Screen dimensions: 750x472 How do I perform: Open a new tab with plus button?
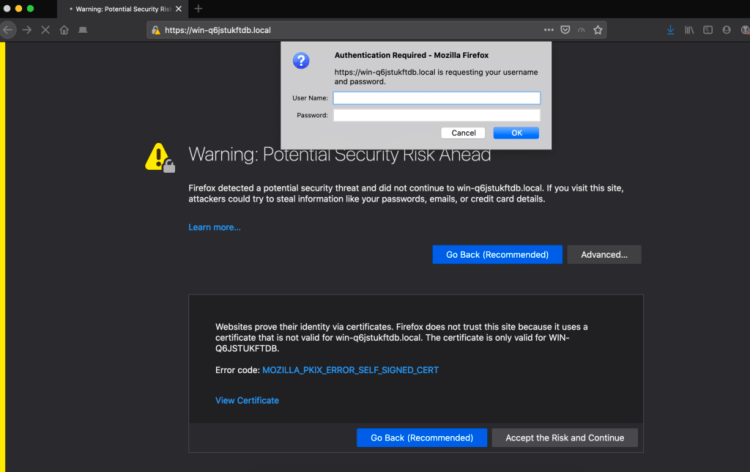click(199, 9)
